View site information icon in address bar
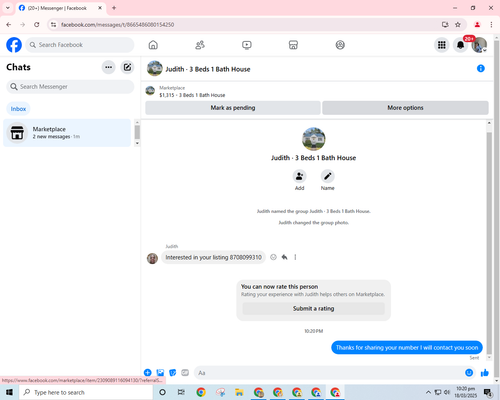 click(x=53, y=25)
